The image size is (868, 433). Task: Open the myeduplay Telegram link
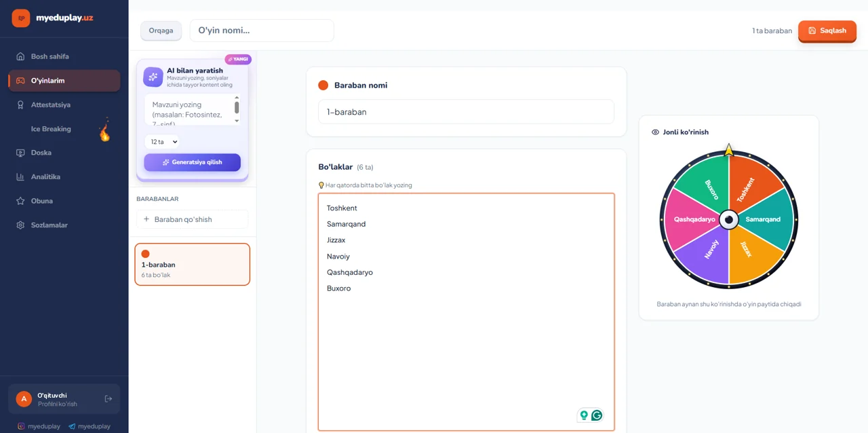[90, 426]
